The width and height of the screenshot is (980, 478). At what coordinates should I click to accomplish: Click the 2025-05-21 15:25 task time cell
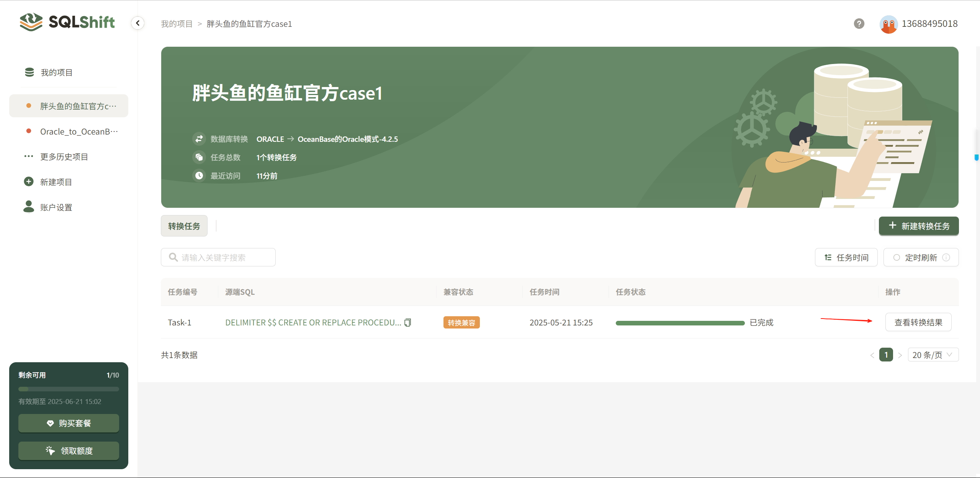(561, 322)
